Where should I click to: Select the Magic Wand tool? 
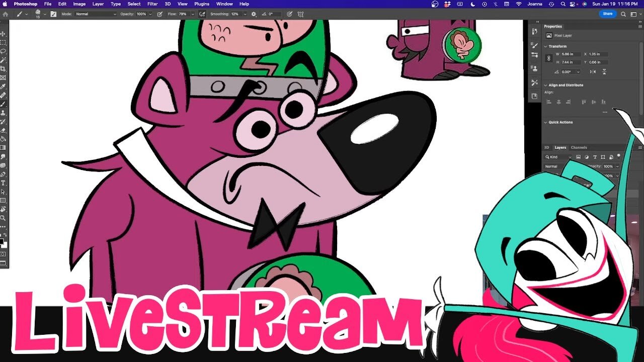[3, 60]
